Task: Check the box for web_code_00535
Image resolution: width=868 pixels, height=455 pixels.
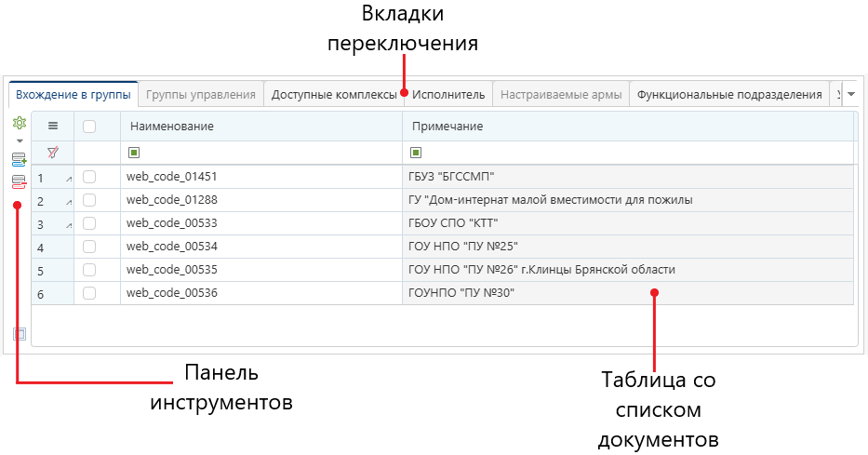Action: tap(89, 270)
